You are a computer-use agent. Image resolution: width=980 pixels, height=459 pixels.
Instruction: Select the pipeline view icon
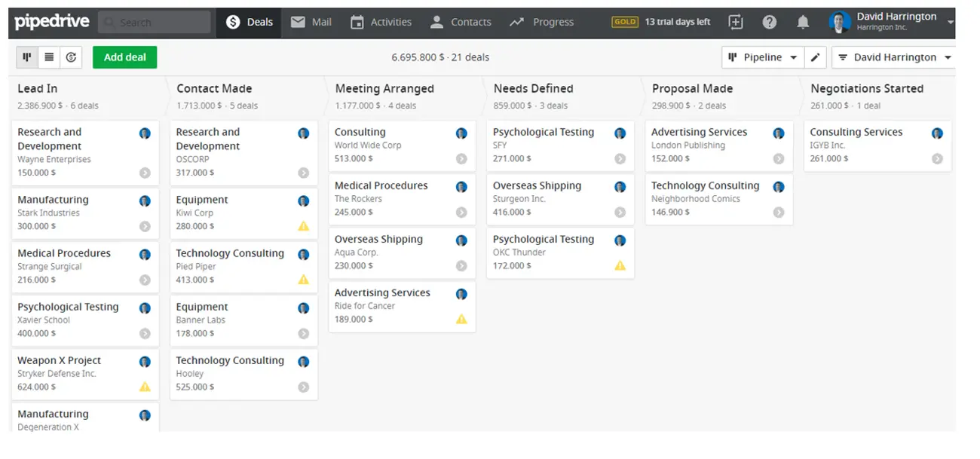pyautogui.click(x=27, y=57)
